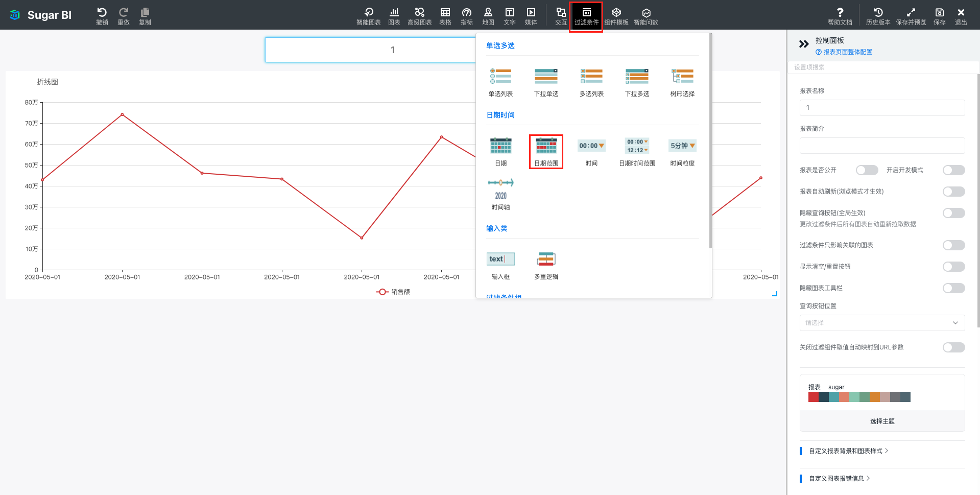Add a 下拉单选 dropdown single-select filter

coord(546,82)
